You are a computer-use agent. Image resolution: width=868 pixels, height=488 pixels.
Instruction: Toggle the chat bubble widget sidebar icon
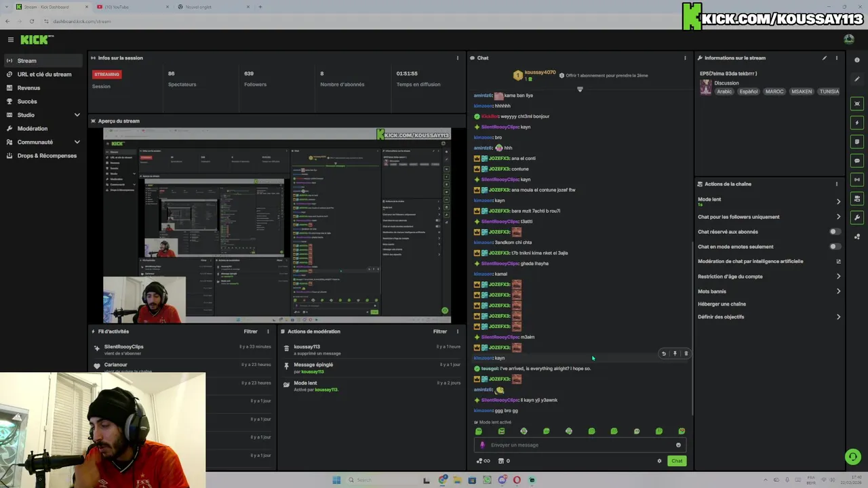(x=858, y=161)
